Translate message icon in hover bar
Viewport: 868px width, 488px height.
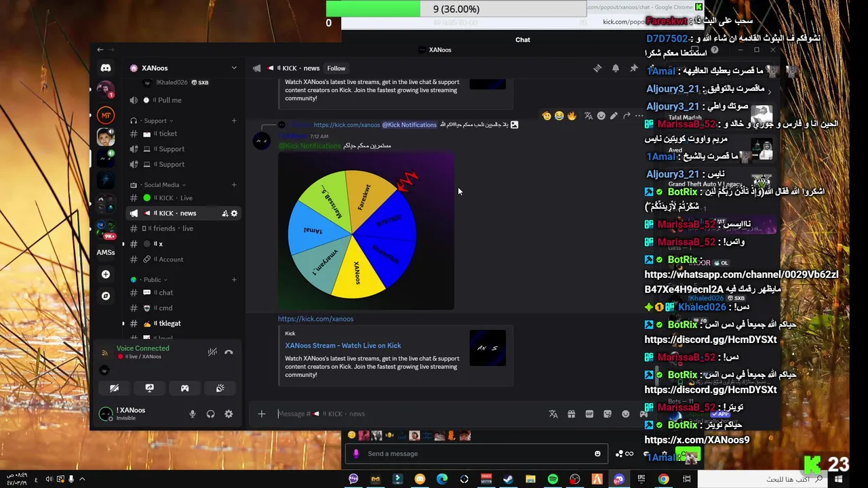point(588,116)
